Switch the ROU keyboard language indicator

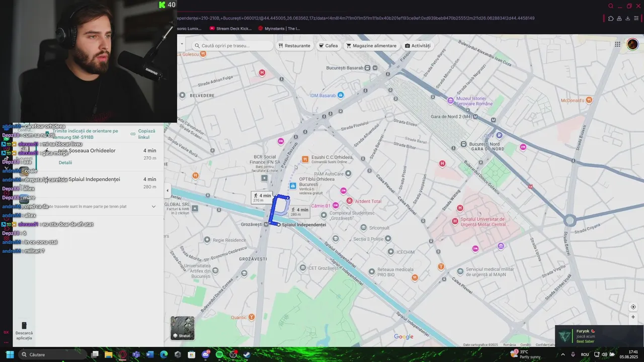point(585,354)
